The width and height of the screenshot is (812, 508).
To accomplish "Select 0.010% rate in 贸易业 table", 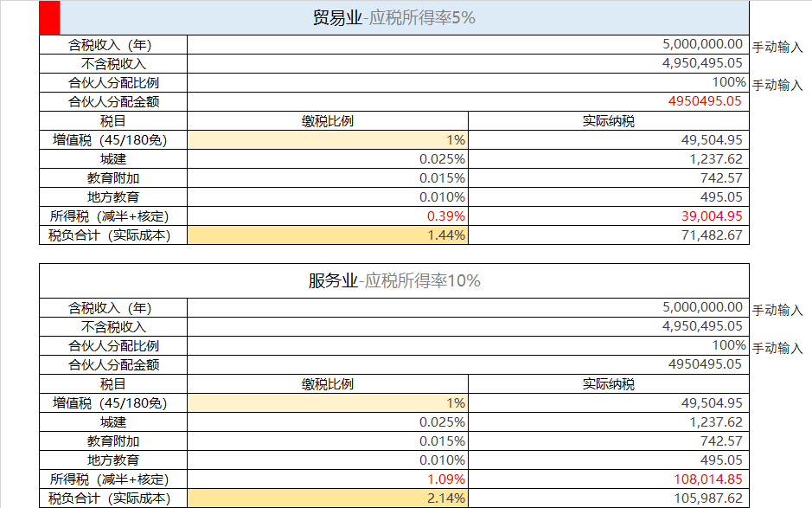I will pos(328,197).
